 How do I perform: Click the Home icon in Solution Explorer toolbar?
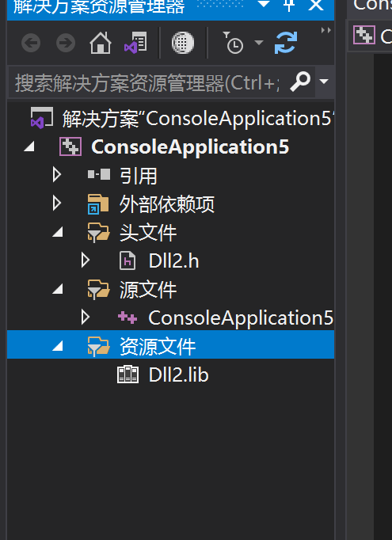[x=101, y=43]
